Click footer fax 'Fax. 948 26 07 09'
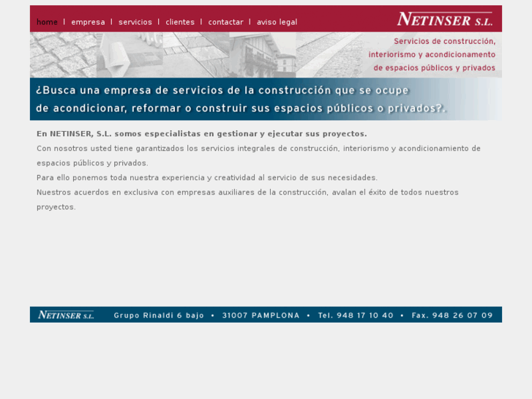The height and width of the screenshot is (399, 532). (x=452, y=316)
